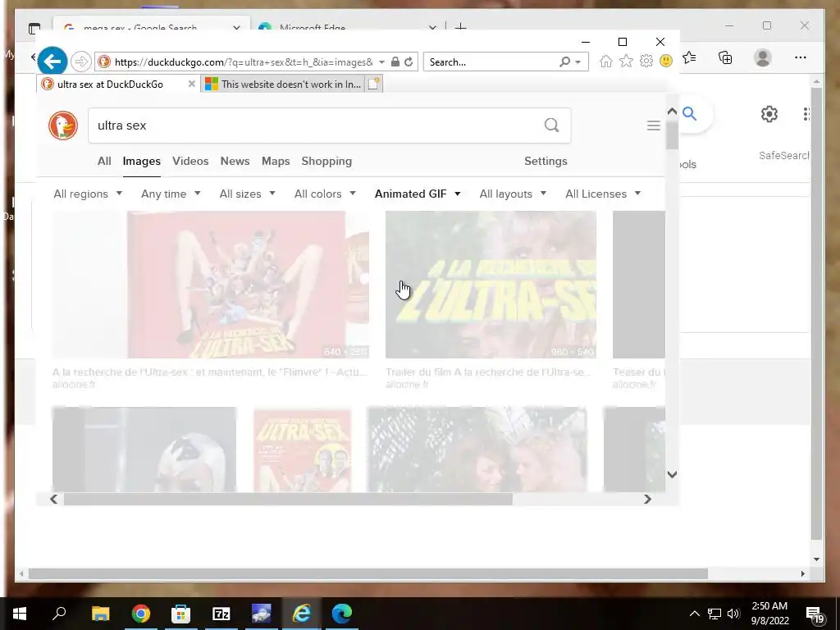Refresh the page in Internet Explorer
This screenshot has height=630, width=840.
409,62
